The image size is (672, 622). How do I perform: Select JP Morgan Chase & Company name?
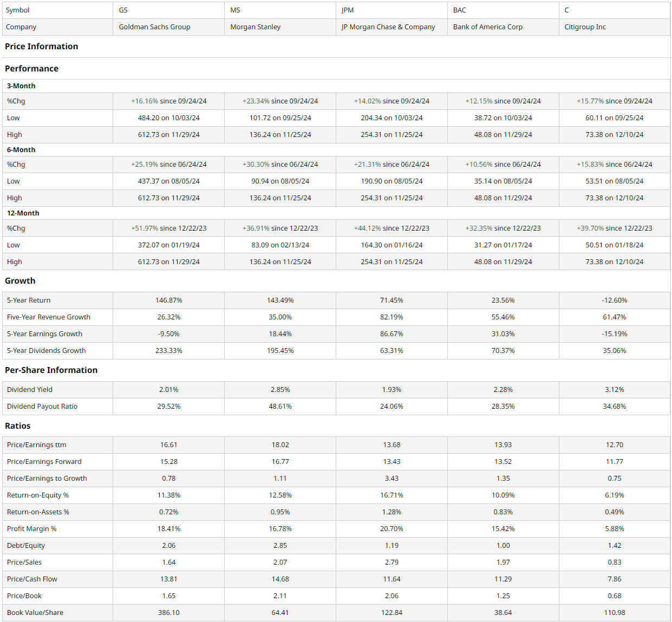(x=388, y=27)
